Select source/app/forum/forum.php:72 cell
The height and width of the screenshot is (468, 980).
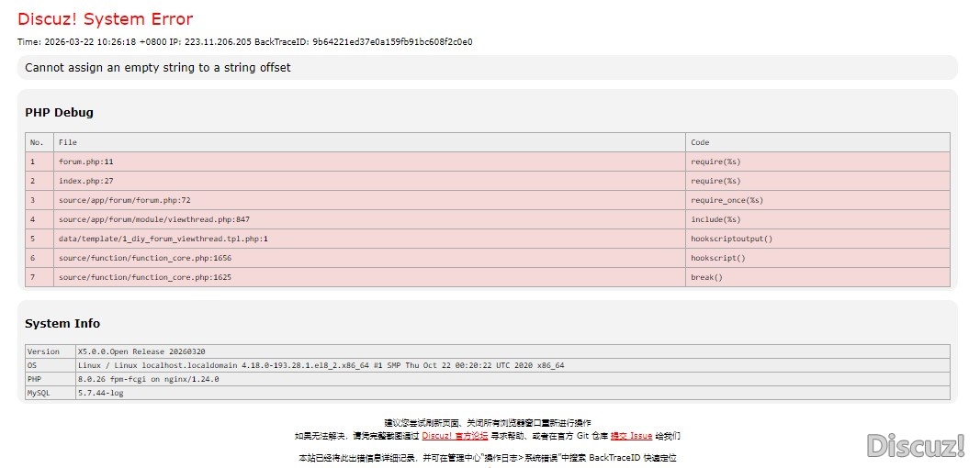[369, 201]
